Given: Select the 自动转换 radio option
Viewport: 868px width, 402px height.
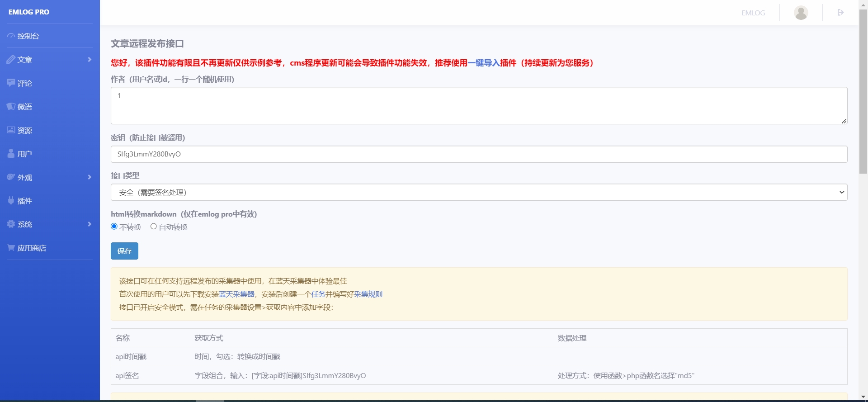Looking at the screenshot, I should click(x=154, y=227).
